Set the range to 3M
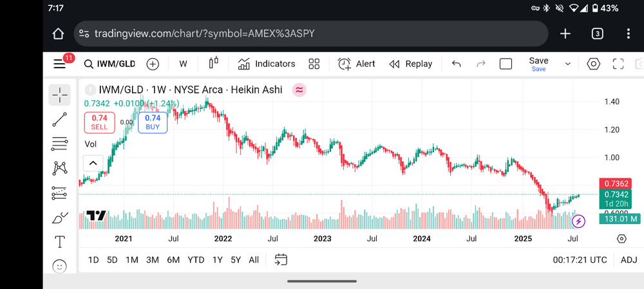Screen dimensions: 644x289 153,260
